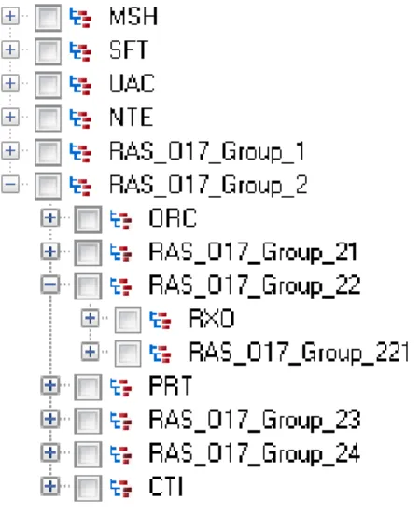Click the RAS_O17_Group_21 structure icon
Screen dimensions: 420x514
click(x=120, y=254)
